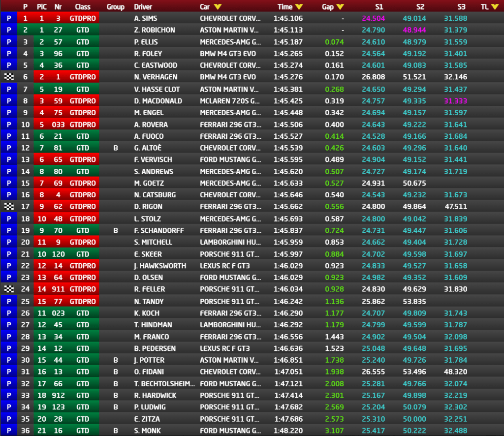This screenshot has height=436, width=504.
Task: Click the checkered flag icon for R. Feller
Action: (x=9, y=289)
